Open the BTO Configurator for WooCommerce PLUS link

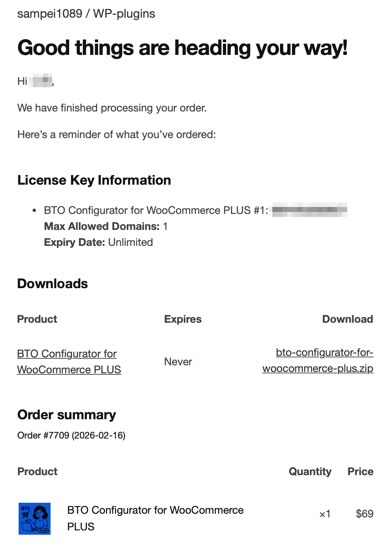pyautogui.click(x=69, y=362)
